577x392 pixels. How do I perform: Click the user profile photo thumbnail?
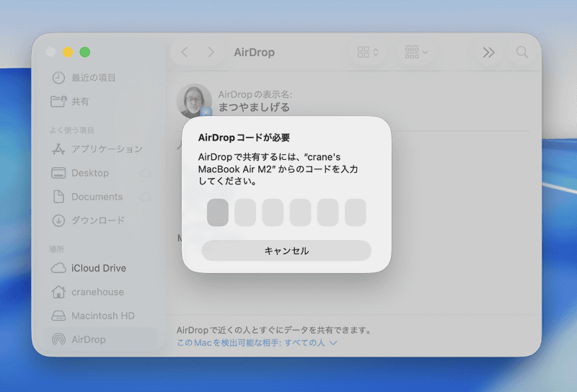click(194, 100)
